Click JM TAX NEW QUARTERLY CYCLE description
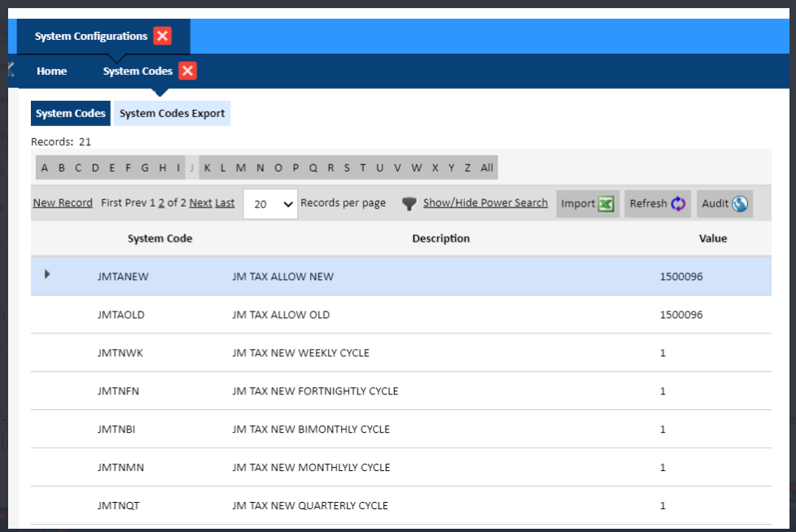The height and width of the screenshot is (532, 796). click(309, 506)
